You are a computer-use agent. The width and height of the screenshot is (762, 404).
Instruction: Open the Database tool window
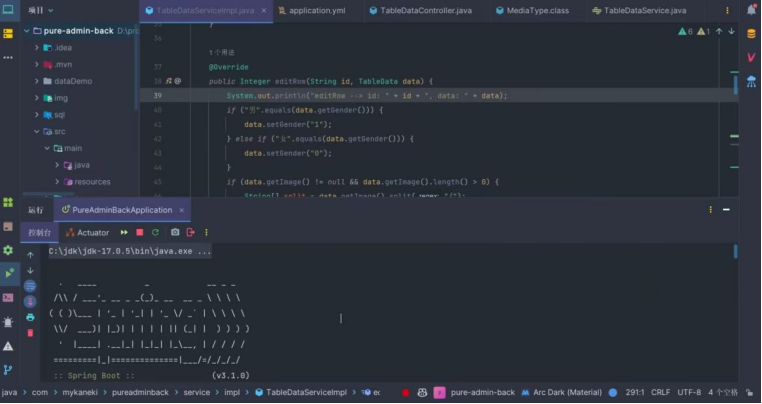click(751, 34)
